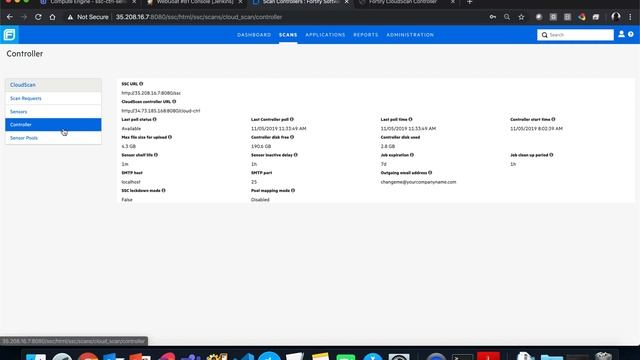Reload the current page
This screenshot has width=640, height=360.
[x=38, y=17]
